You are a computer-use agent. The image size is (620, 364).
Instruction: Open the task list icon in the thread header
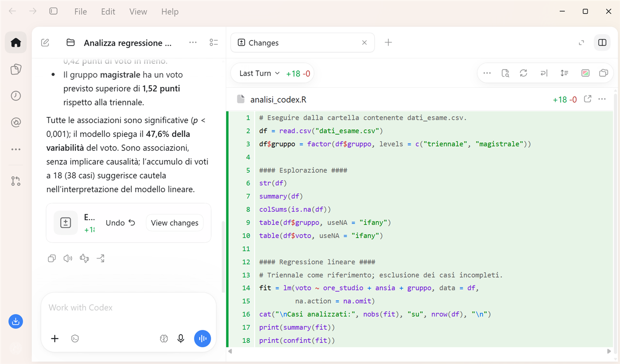(213, 43)
